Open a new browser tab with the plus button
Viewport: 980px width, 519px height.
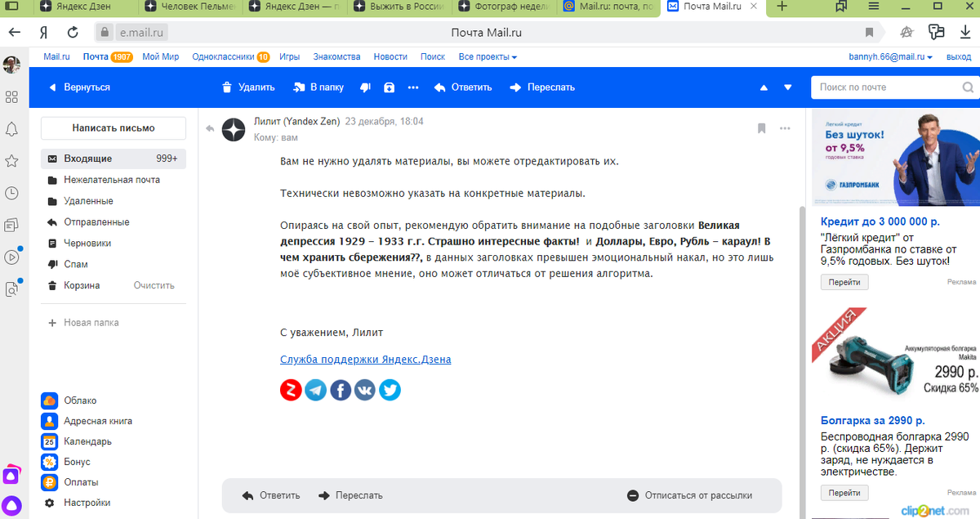[x=782, y=7]
